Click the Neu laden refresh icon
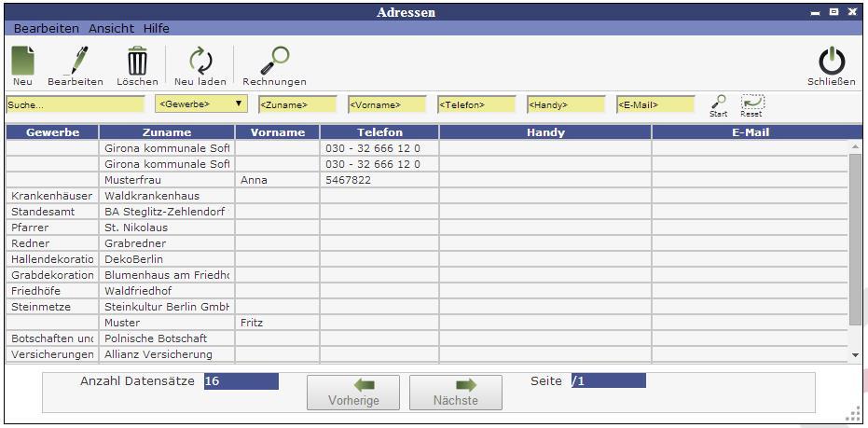This screenshot has width=868, height=428. 200,62
